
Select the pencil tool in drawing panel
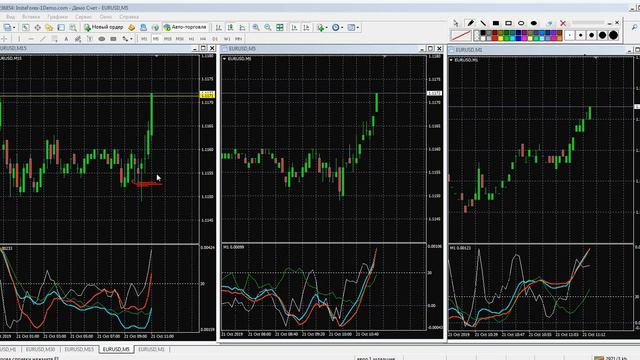click(x=471, y=23)
